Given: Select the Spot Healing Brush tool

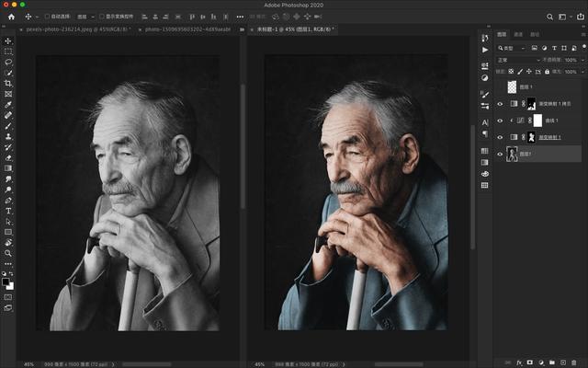Looking at the screenshot, I should tap(8, 115).
